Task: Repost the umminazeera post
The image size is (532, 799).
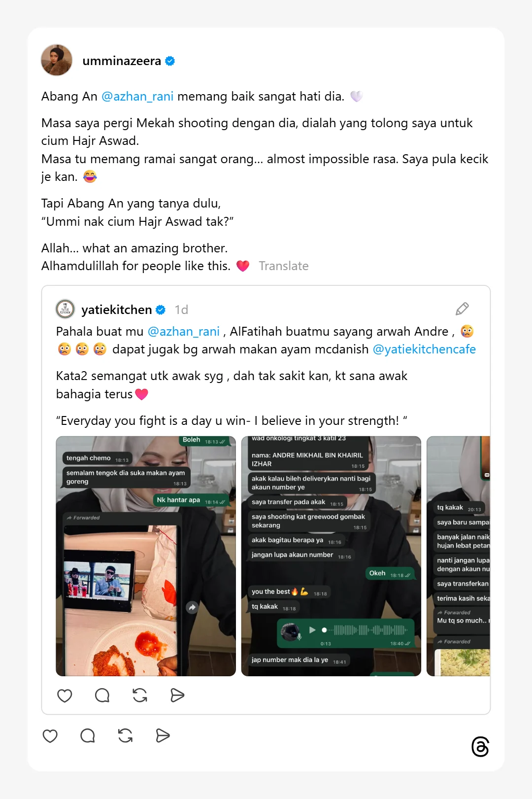Action: tap(125, 736)
